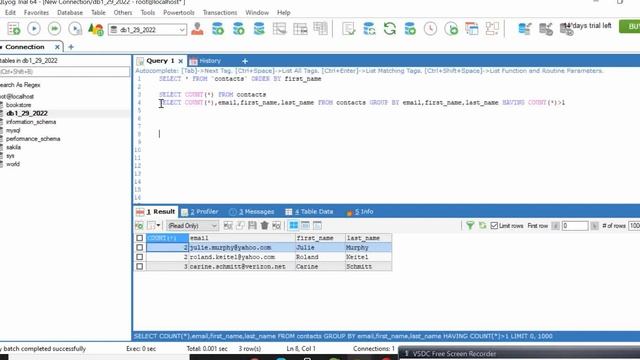This screenshot has width=640, height=360.
Task: Click the Roland first_name cell
Action: 320,257
